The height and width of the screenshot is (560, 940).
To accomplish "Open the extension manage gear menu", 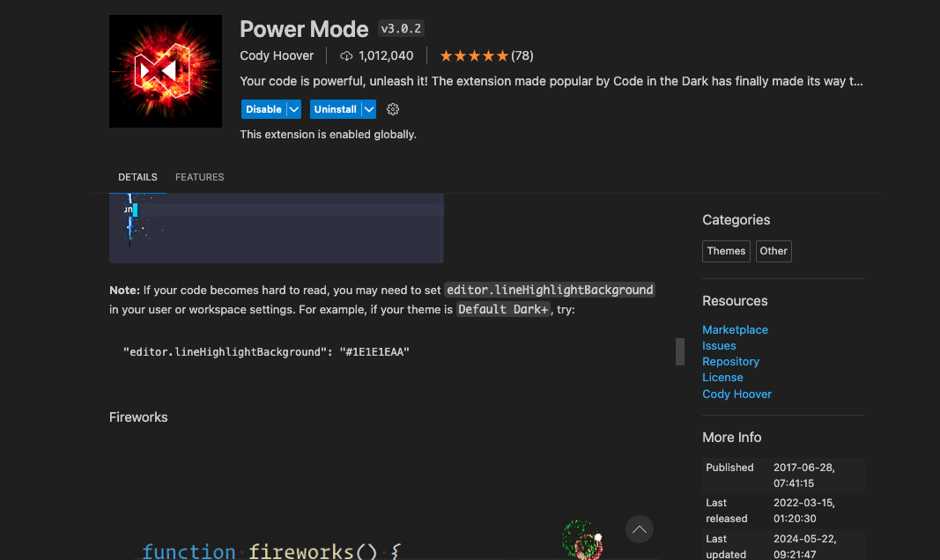I will [x=392, y=109].
